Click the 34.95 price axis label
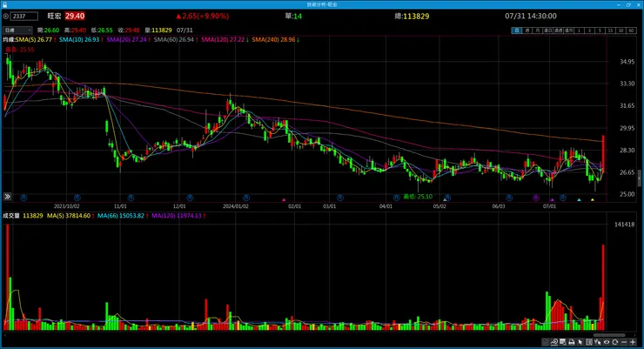644x349 pixels. pyautogui.click(x=627, y=62)
